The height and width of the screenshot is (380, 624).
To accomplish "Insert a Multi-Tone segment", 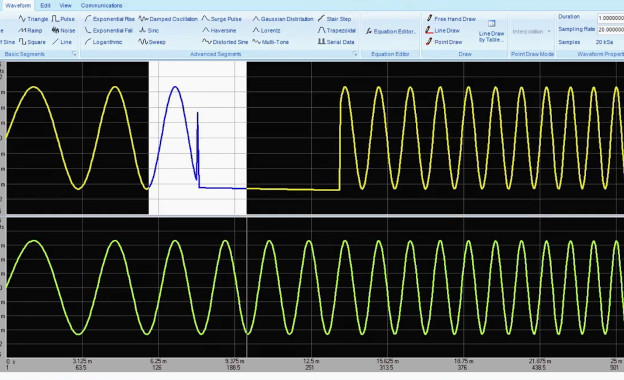I will [x=271, y=42].
